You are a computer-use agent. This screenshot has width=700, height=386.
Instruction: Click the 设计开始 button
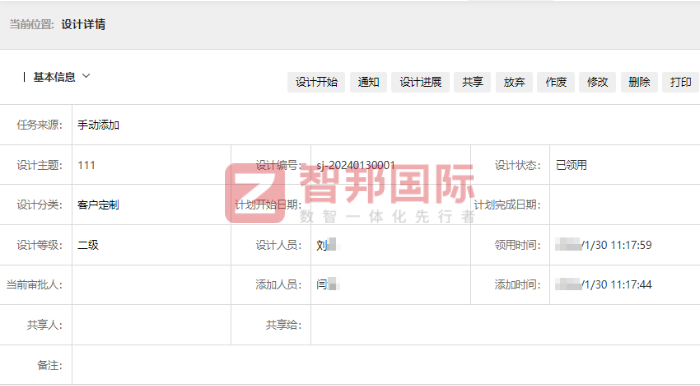pyautogui.click(x=316, y=82)
